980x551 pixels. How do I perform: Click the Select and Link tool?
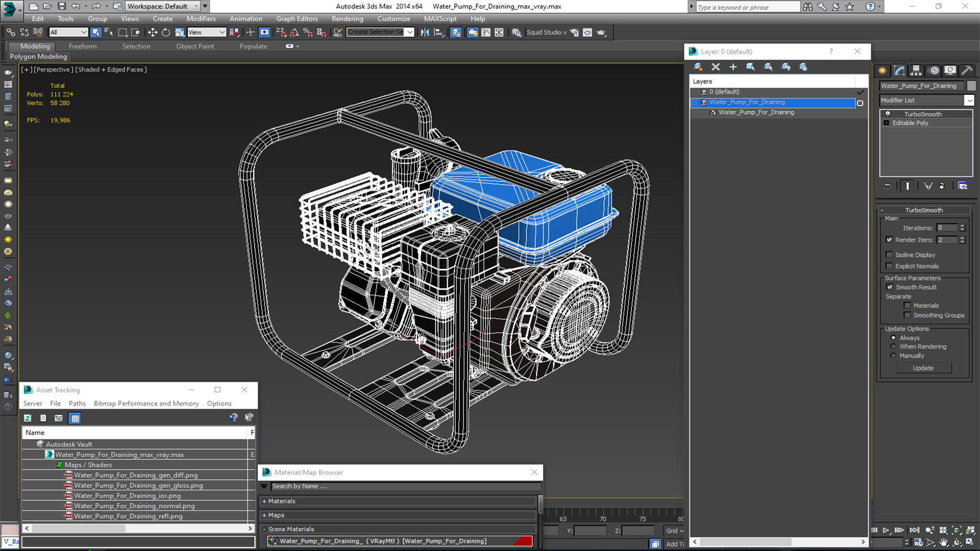11,32
